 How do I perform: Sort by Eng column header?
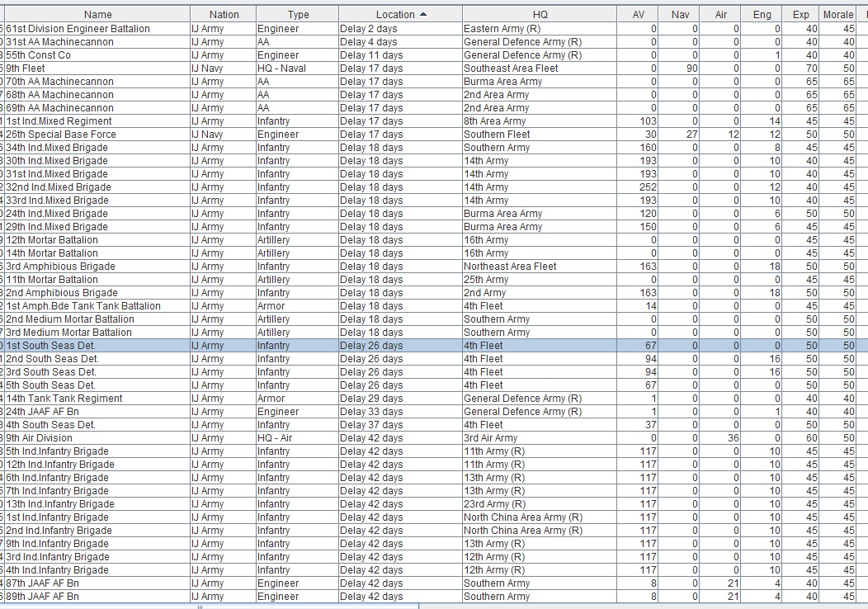762,14
